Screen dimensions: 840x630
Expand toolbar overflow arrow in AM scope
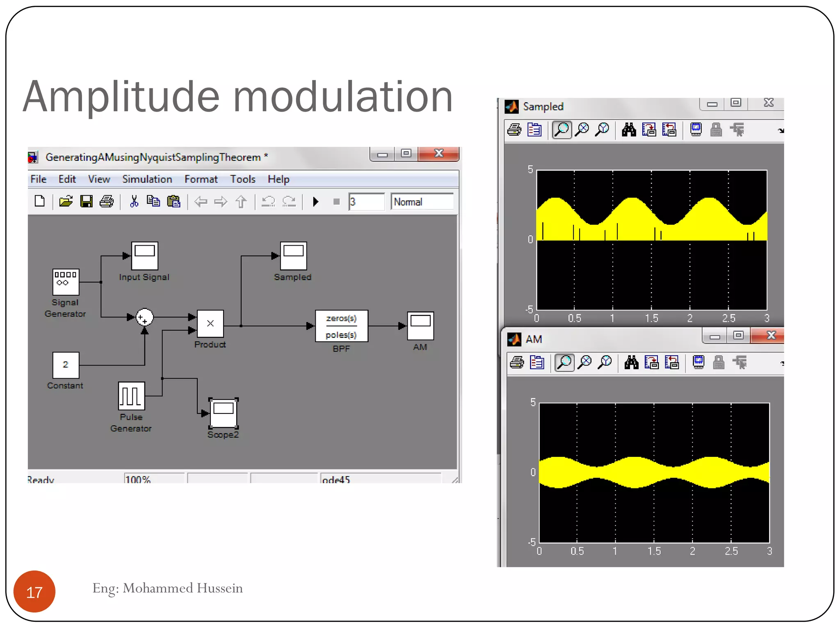click(x=782, y=363)
